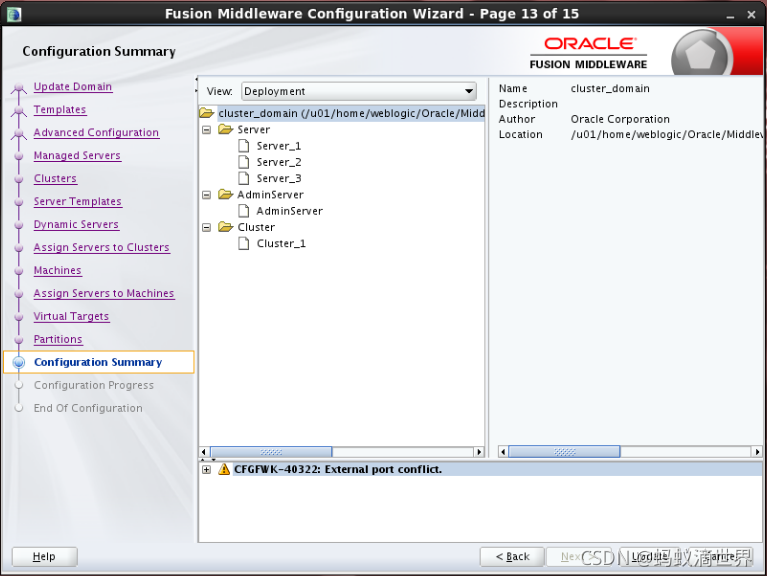767x576 pixels.
Task: Click the 'CFGFWK-40322: External port conflict.' message
Action: [338, 469]
